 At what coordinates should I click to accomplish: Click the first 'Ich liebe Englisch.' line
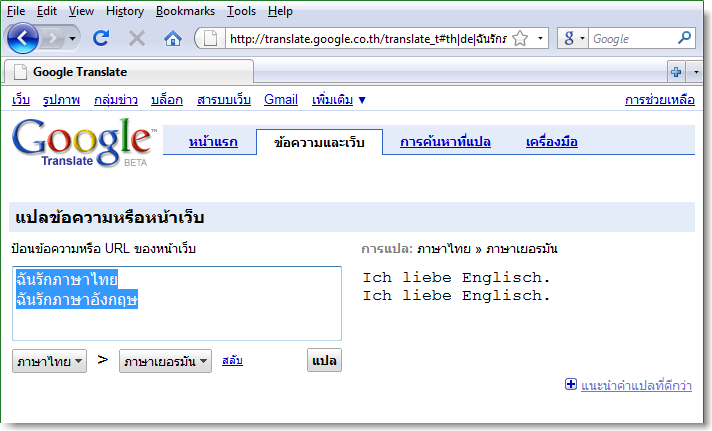[456, 277]
